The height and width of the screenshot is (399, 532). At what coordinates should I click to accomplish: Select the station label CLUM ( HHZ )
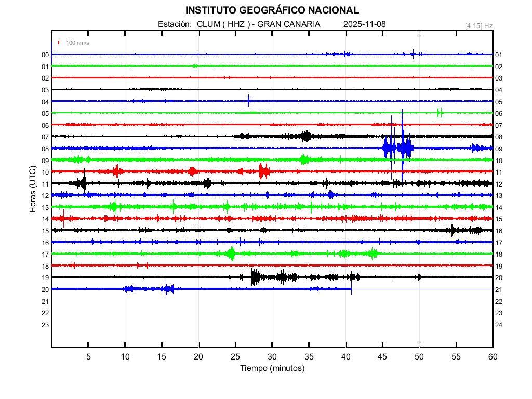click(225, 24)
